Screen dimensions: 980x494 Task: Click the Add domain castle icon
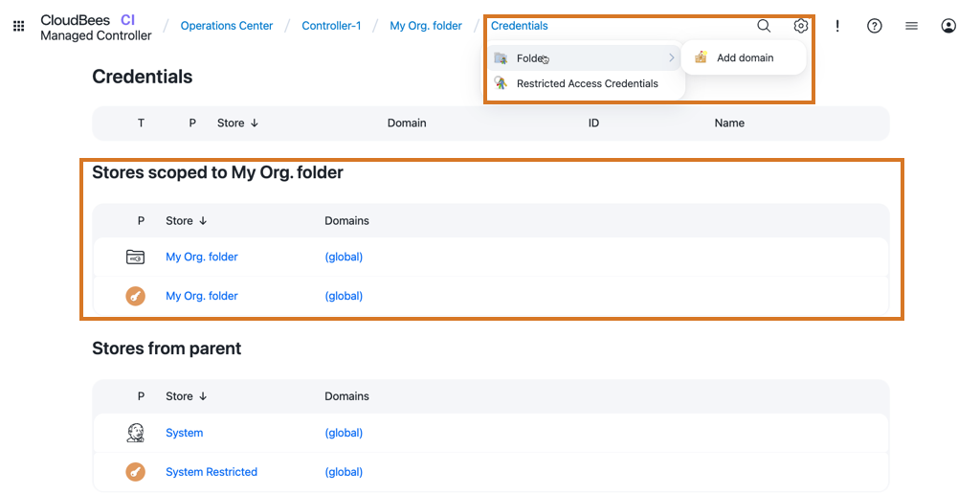pyautogui.click(x=701, y=57)
